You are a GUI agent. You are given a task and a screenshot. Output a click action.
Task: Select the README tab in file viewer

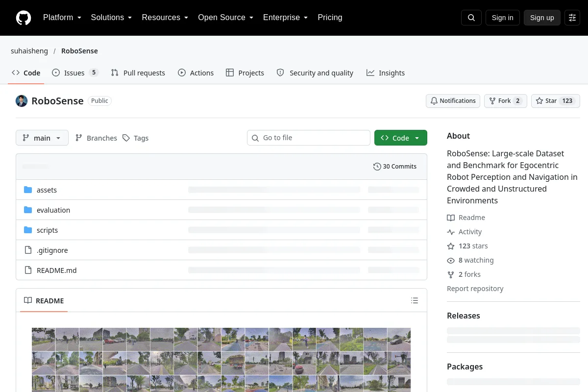pyautogui.click(x=44, y=301)
